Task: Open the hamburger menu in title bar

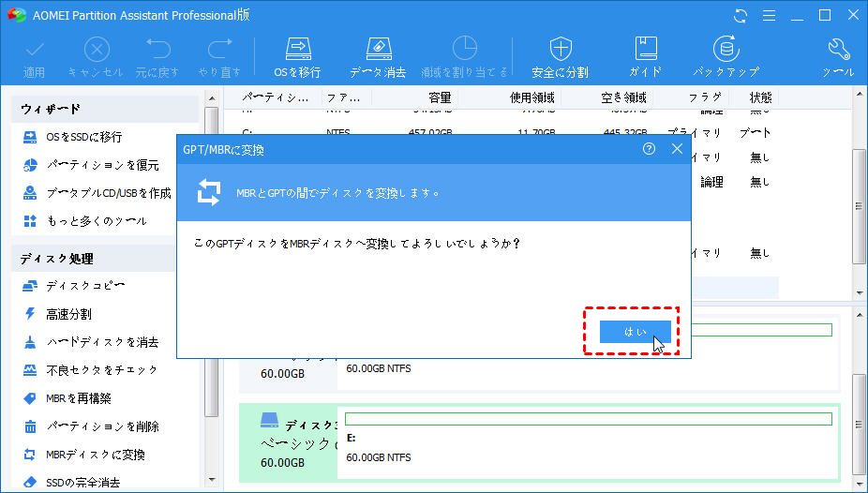Action: click(x=769, y=16)
